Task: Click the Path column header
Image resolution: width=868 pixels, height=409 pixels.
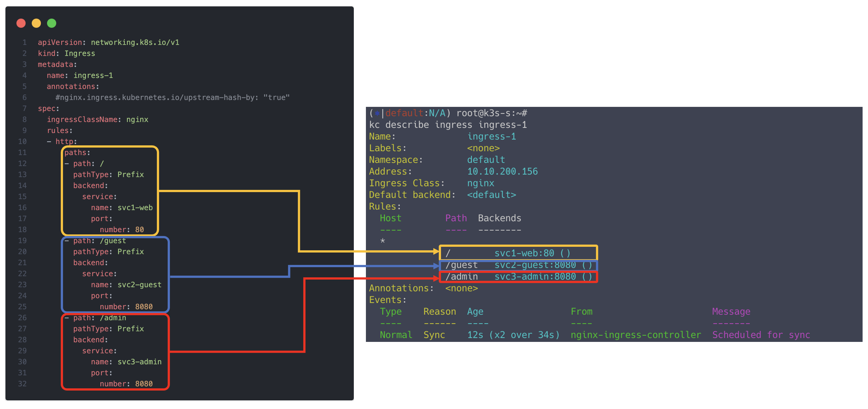Action: click(x=456, y=218)
